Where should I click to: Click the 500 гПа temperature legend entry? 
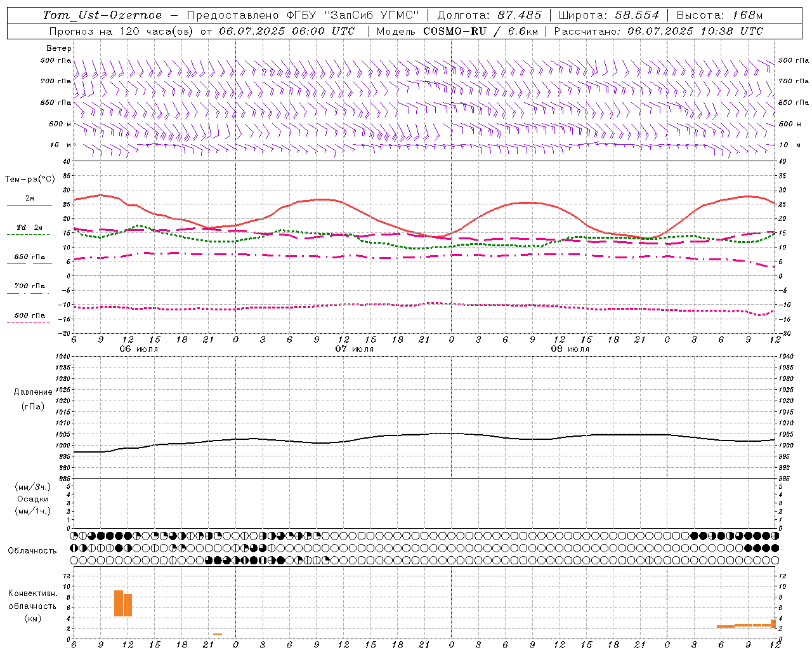point(29,317)
